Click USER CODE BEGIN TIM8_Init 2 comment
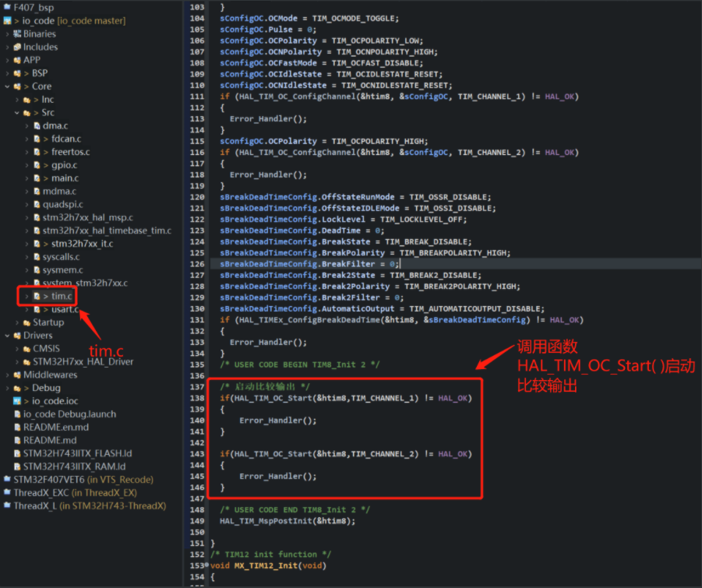This screenshot has height=588, width=702. pyautogui.click(x=299, y=364)
